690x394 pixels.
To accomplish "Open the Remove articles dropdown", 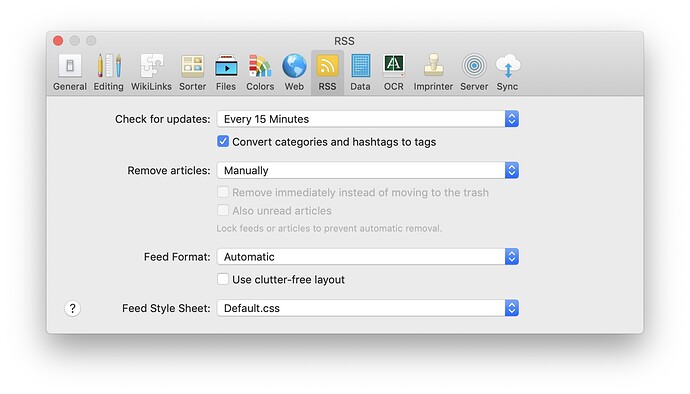I will pos(367,170).
